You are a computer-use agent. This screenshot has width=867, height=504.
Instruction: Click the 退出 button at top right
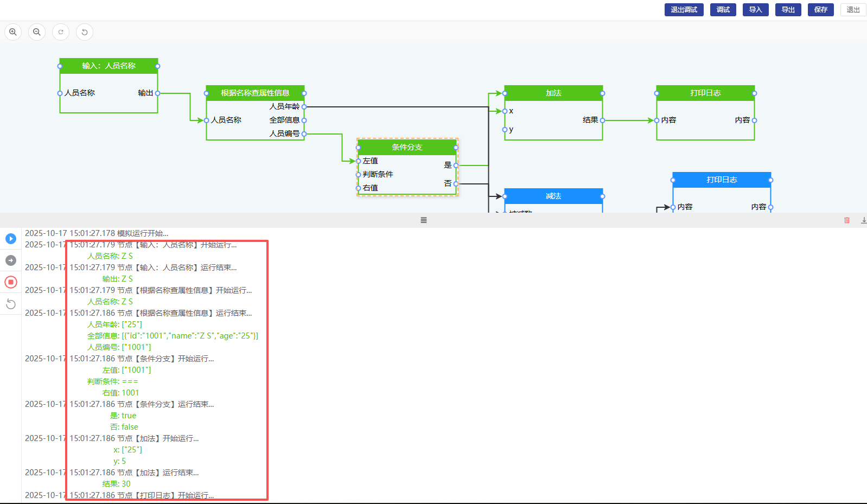pyautogui.click(x=853, y=10)
